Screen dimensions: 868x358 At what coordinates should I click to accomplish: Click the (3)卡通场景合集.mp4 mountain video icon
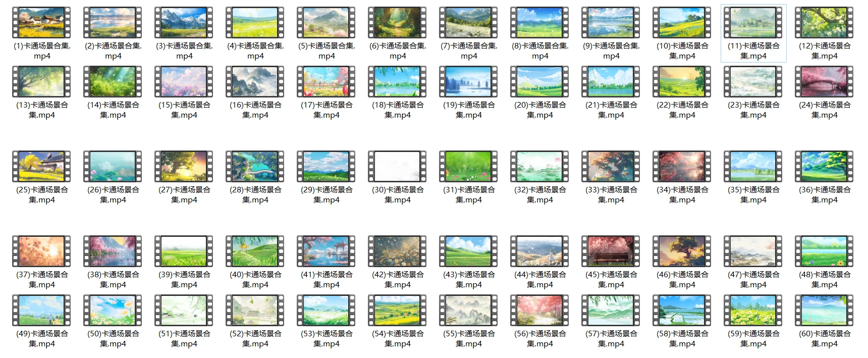coord(184,22)
